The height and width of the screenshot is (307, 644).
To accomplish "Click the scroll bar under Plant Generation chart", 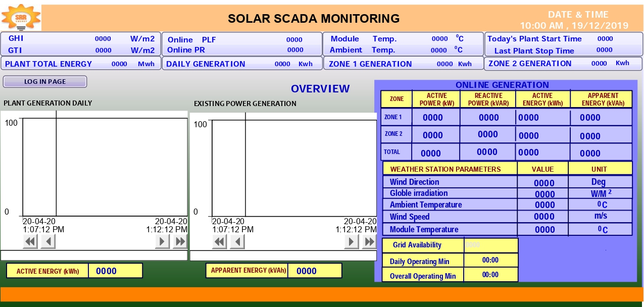I will tap(93, 255).
